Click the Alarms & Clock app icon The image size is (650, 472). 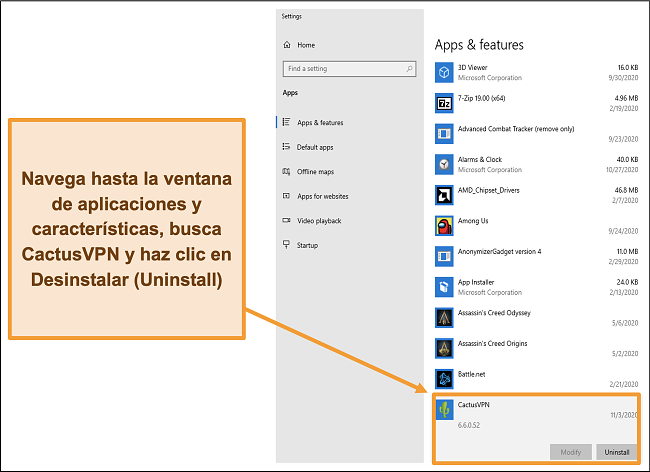coord(444,165)
